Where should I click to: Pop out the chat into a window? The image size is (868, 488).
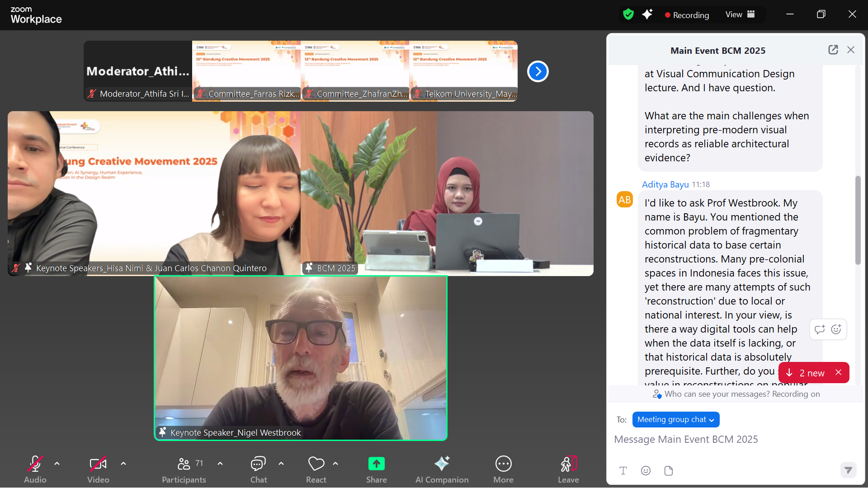pos(833,50)
